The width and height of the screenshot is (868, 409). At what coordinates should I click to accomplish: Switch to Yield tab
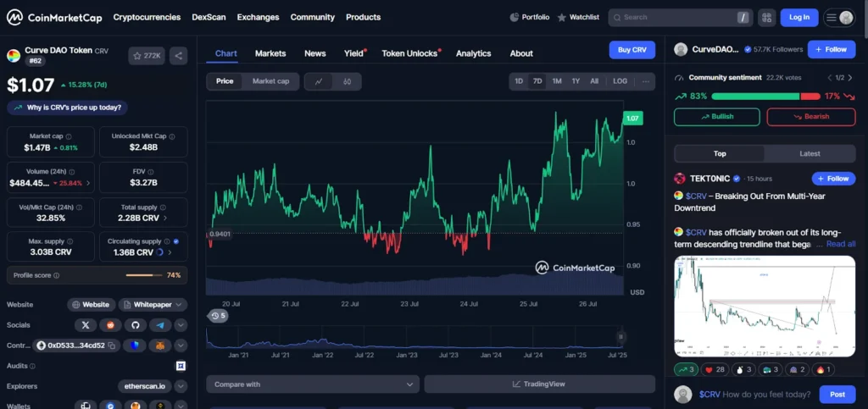(353, 53)
